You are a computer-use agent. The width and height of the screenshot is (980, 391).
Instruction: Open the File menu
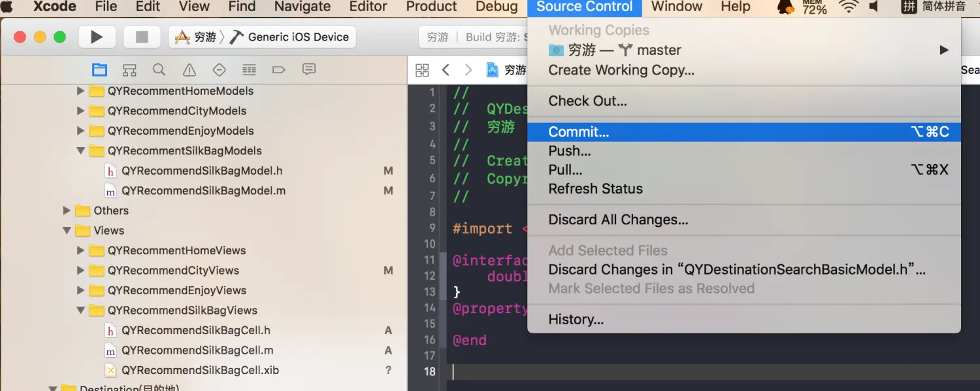pos(106,7)
